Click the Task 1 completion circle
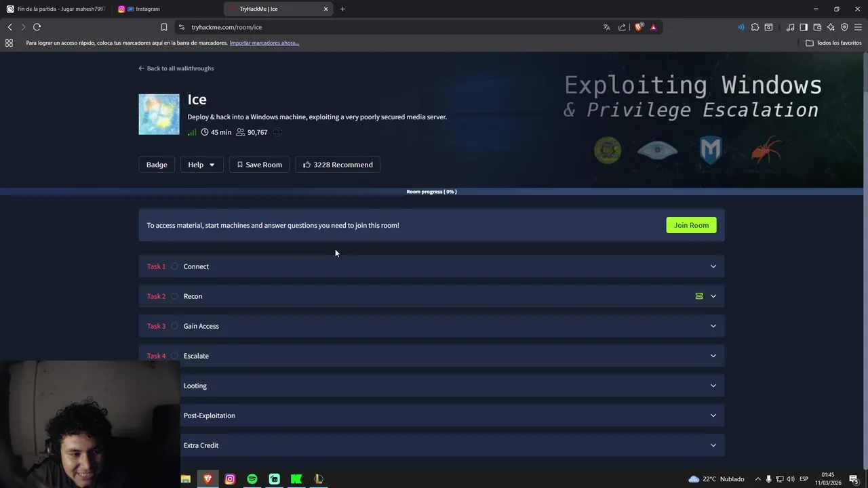868x488 pixels. [174, 266]
